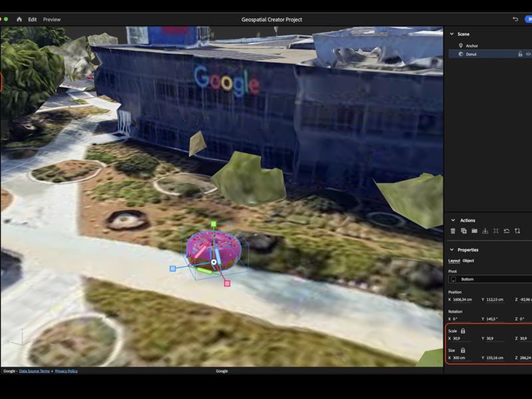Open the Pivot dropdown showing Bottom
This screenshot has height=399, width=532.
(x=490, y=279)
